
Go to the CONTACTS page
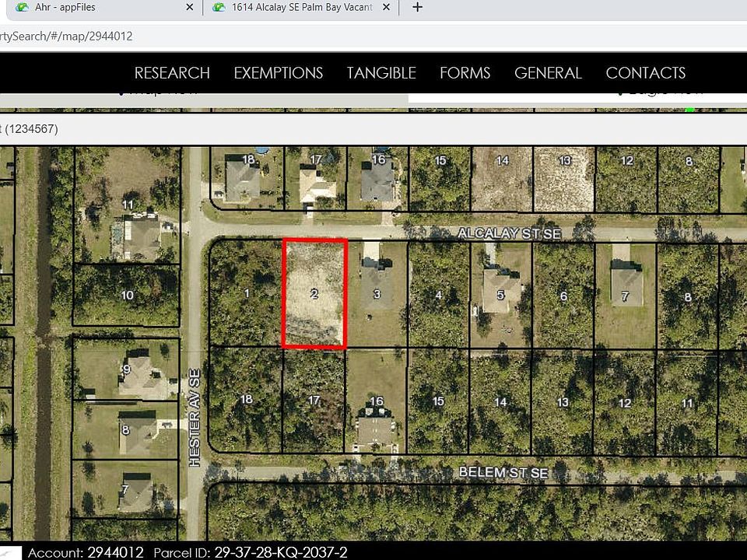(646, 73)
